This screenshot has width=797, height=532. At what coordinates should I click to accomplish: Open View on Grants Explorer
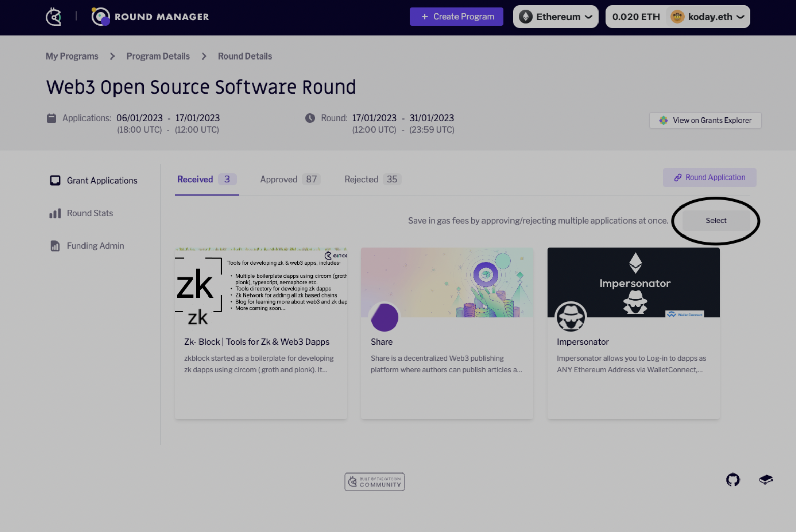(x=705, y=121)
